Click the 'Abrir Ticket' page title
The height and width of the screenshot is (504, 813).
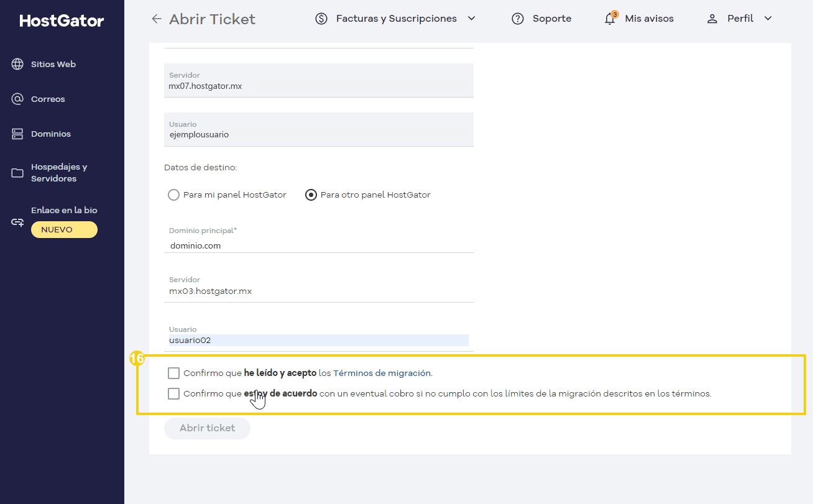click(x=212, y=19)
